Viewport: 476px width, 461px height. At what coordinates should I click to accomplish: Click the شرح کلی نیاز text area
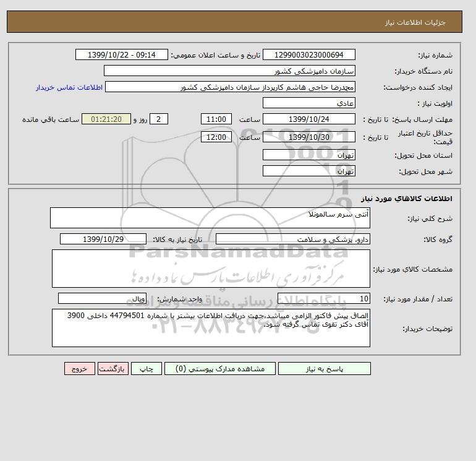(x=210, y=218)
